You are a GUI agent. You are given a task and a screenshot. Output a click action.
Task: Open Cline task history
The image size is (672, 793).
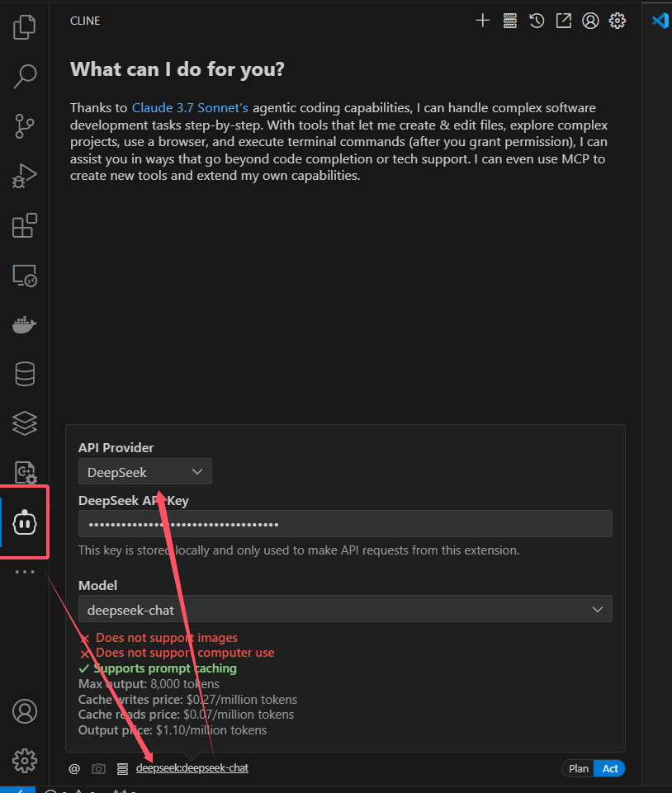537,21
